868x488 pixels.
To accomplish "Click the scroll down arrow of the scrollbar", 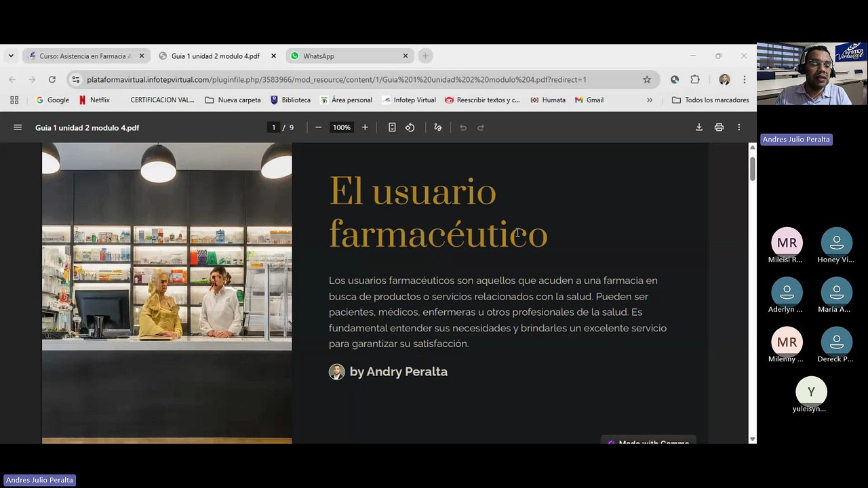I will 752,439.
